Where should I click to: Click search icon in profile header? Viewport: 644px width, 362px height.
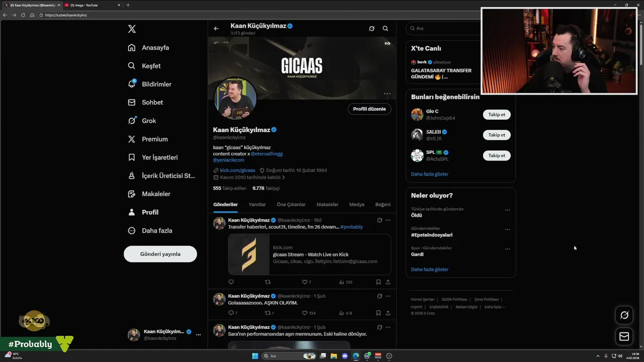pos(385,29)
